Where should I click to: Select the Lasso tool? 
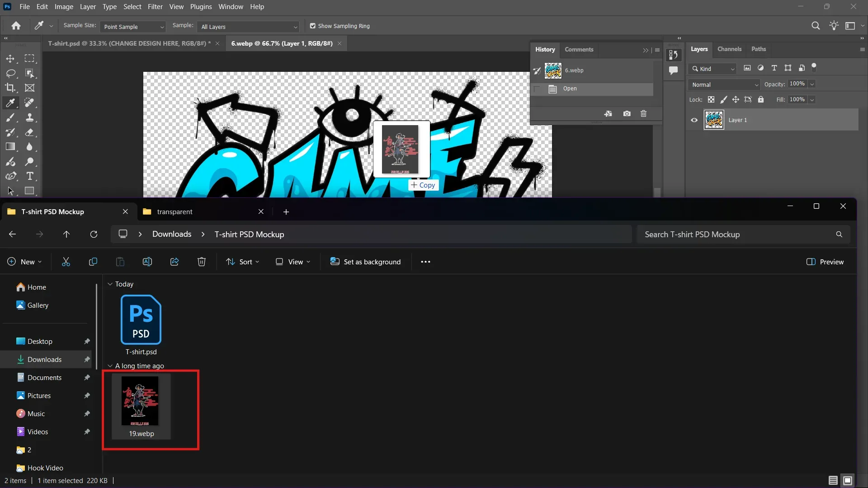pos(10,74)
